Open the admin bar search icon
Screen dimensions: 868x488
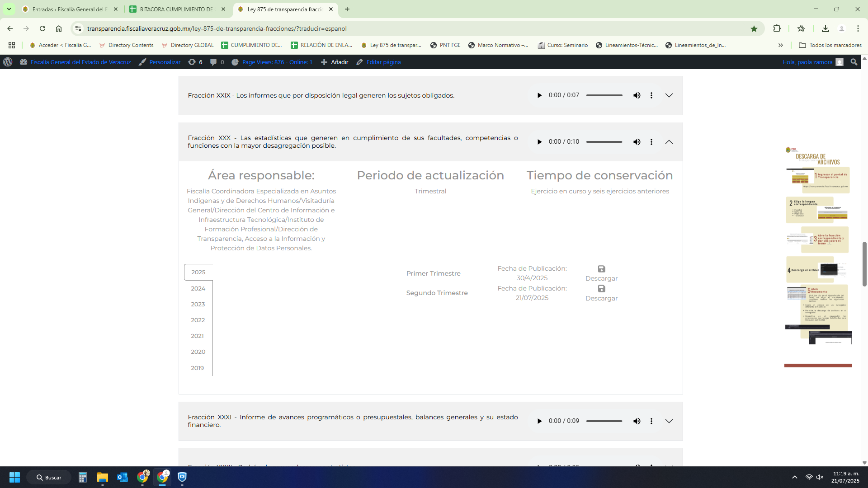tap(854, 62)
